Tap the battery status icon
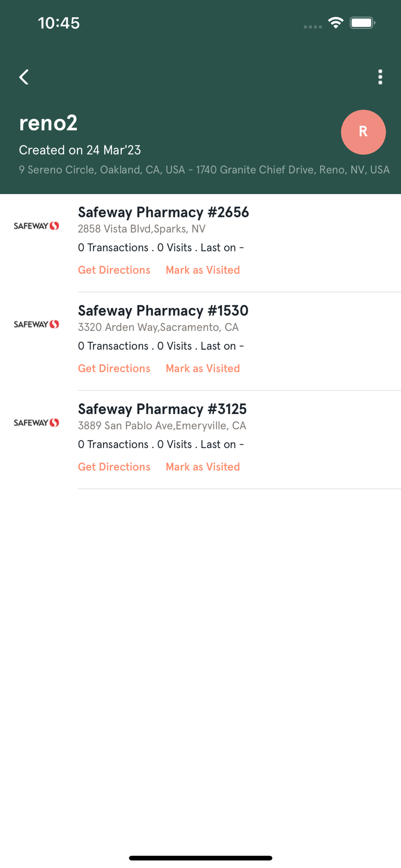Image resolution: width=401 pixels, height=868 pixels. (362, 23)
